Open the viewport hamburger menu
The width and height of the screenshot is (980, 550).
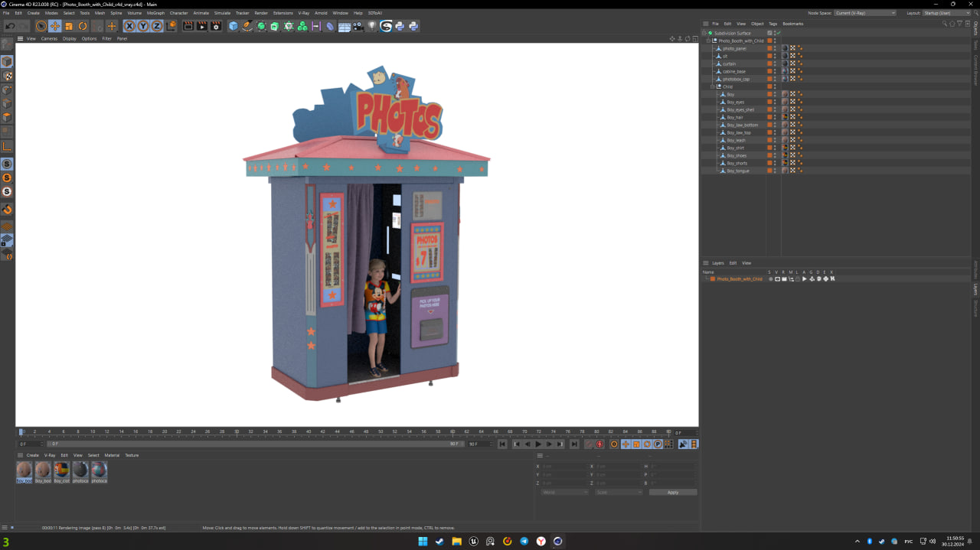tap(20, 38)
